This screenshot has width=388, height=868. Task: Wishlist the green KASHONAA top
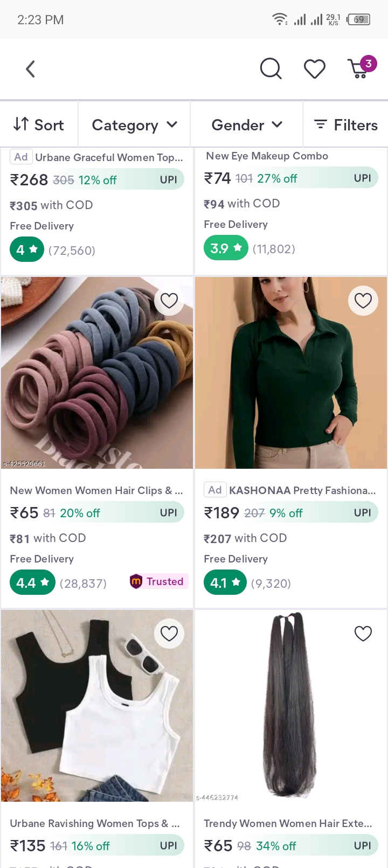pos(363,301)
